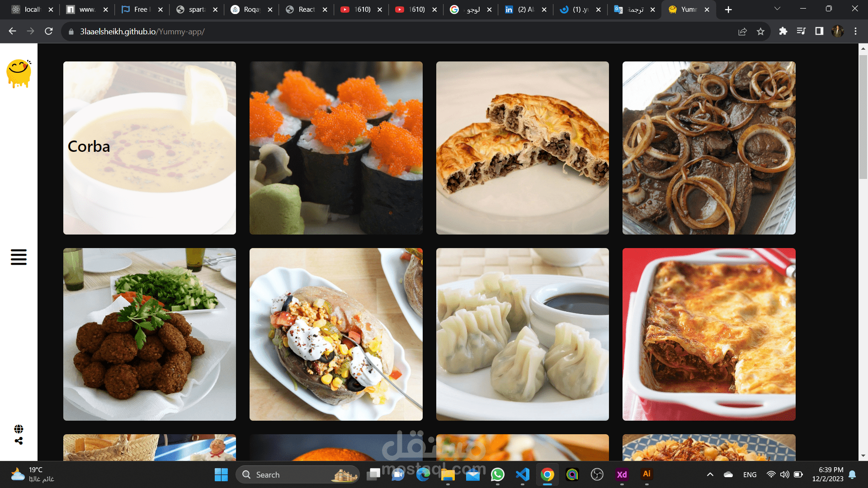
Task: Click the taskbar Search box
Action: coord(297,474)
